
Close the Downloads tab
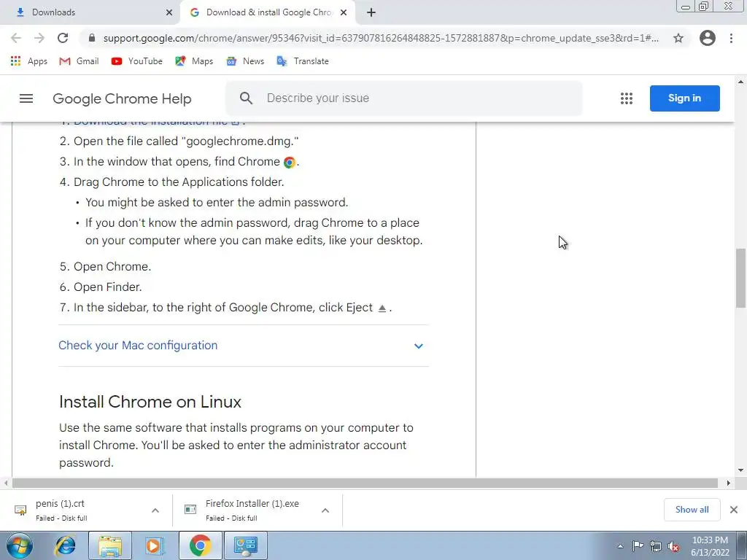coord(169,12)
